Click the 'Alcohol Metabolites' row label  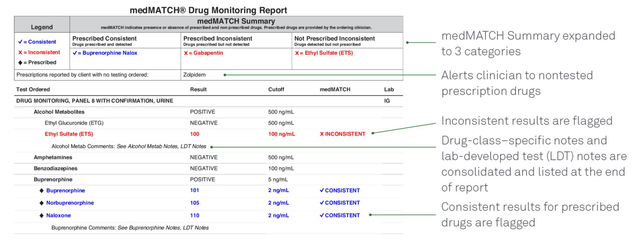(x=59, y=112)
